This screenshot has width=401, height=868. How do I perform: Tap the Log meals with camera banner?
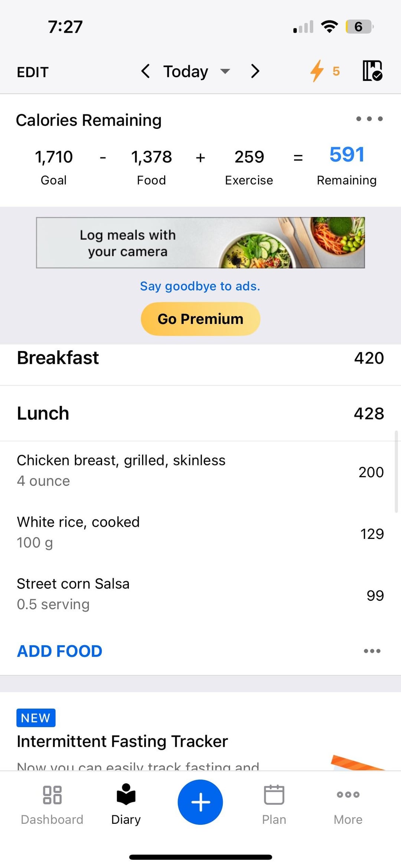pos(200,243)
